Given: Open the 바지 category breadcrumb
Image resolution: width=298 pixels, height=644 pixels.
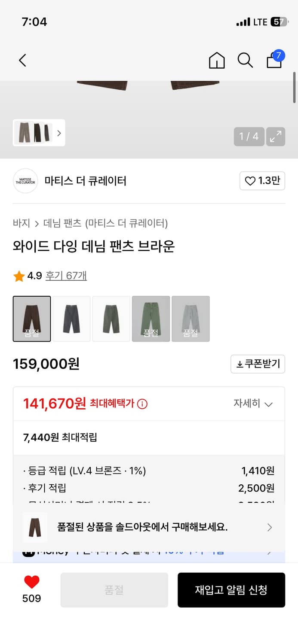Looking at the screenshot, I should tap(22, 223).
